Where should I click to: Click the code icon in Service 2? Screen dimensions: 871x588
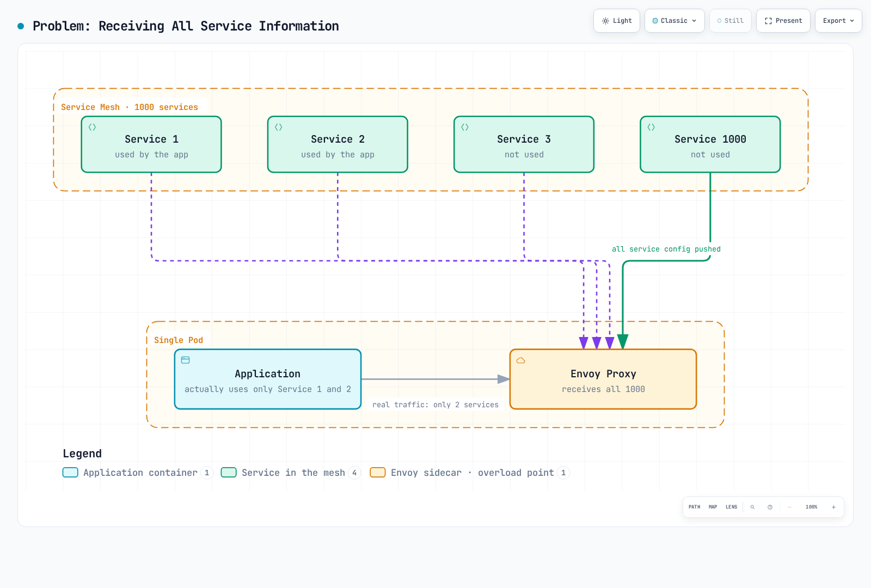pos(278,127)
